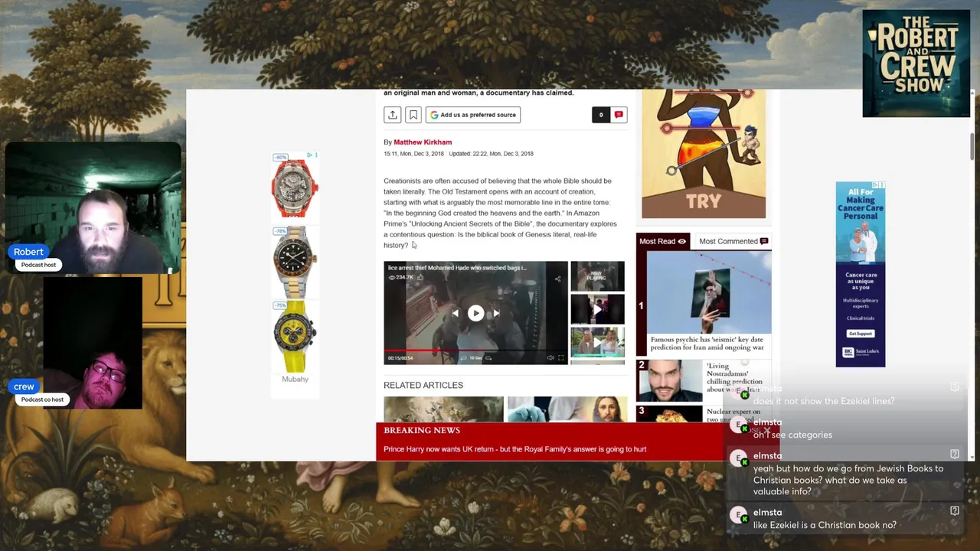This screenshot has height=551, width=980.
Task: Click the video's red progress bar
Action: point(475,350)
